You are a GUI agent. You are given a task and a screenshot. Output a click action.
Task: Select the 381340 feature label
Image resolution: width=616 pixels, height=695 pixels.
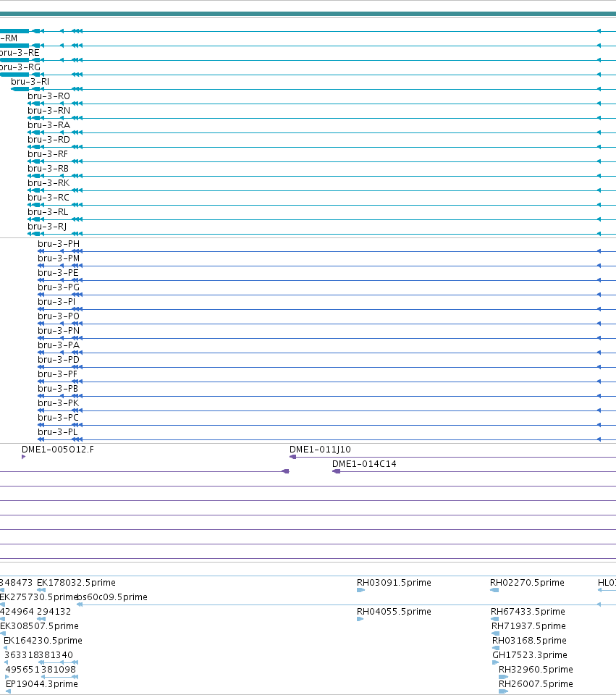click(56, 655)
